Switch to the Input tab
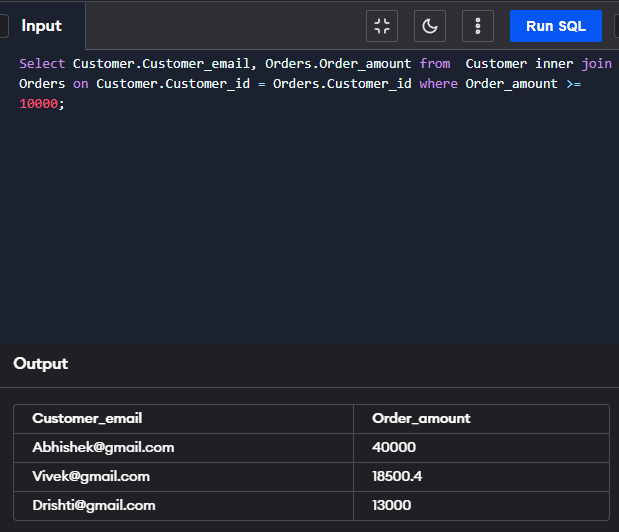 point(41,26)
